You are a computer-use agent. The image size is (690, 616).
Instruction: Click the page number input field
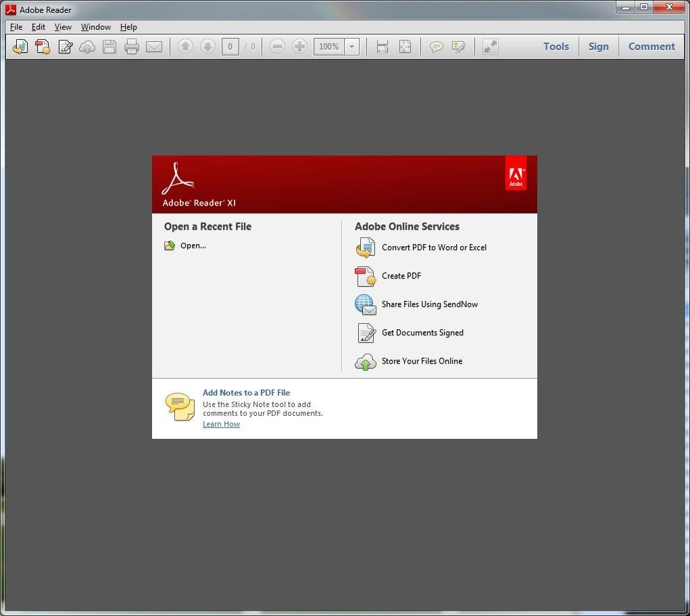tap(230, 47)
